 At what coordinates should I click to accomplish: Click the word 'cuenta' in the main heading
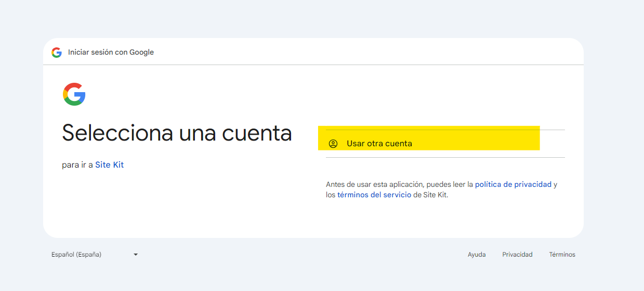point(257,133)
